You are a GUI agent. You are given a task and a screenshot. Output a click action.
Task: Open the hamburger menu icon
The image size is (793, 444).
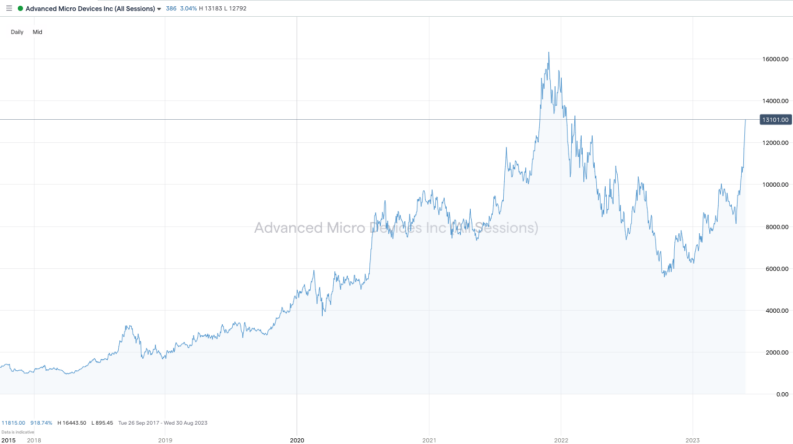click(9, 8)
